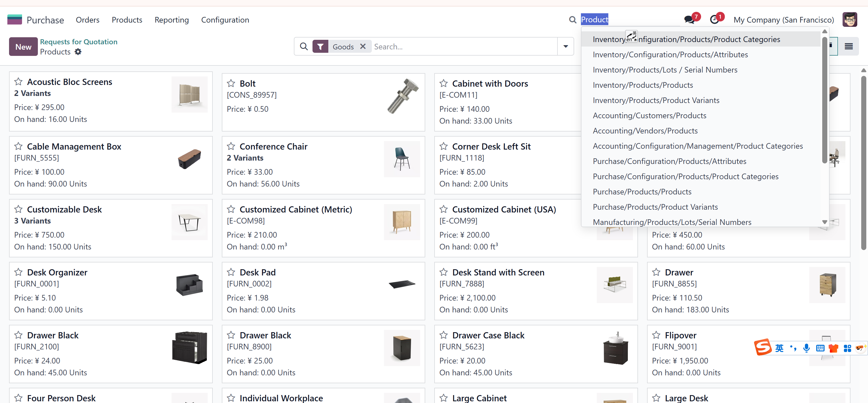Pick Purchase/Products/Products suggestion
Viewport: 868px width, 403px height.
click(701, 192)
